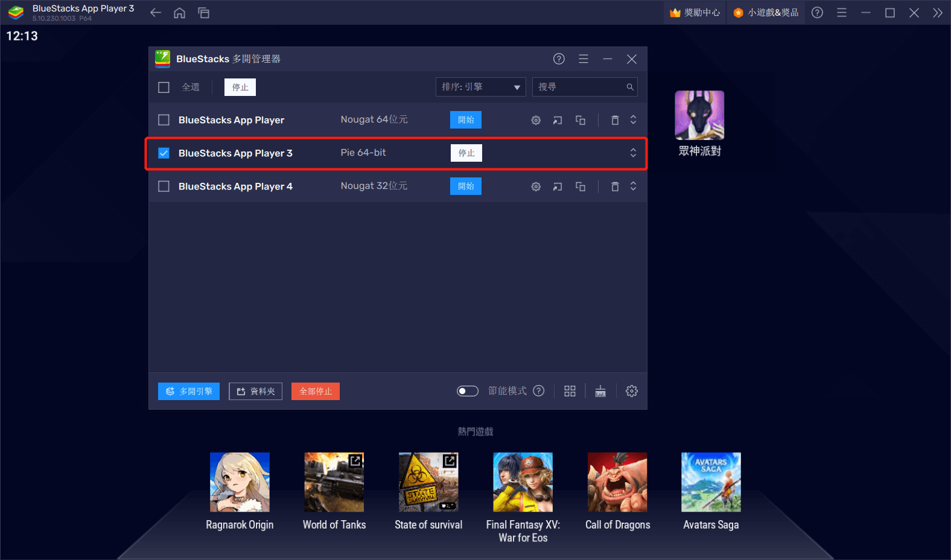Viewport: 951px width, 560px height.
Task: Reorder BlueStacks App Player 3 row arrows
Action: (633, 153)
